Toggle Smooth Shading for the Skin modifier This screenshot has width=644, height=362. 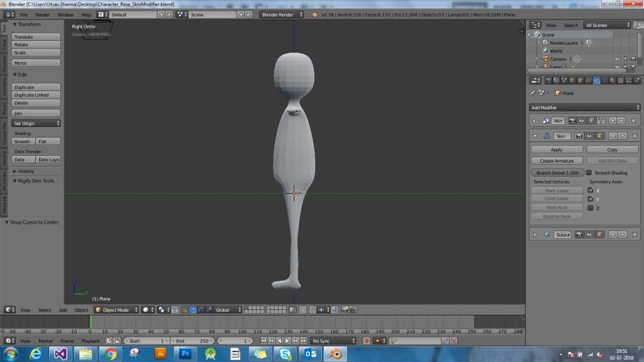coord(589,172)
